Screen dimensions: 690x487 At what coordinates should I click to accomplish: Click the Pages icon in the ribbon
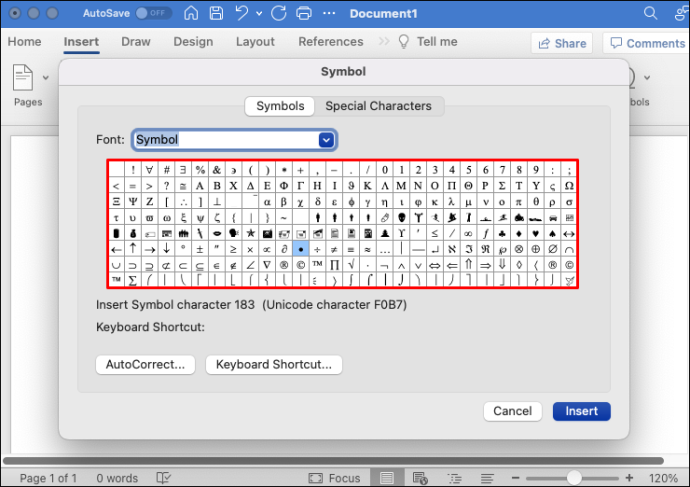pyautogui.click(x=23, y=77)
